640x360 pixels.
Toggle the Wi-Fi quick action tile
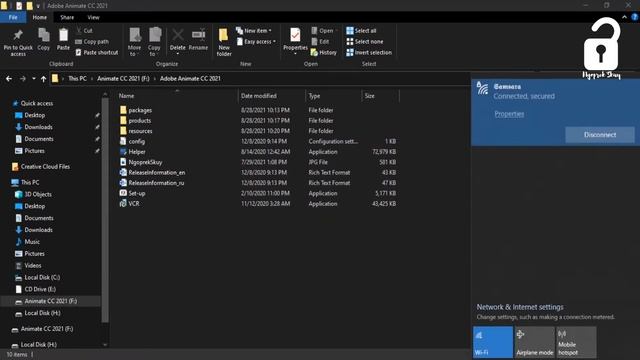click(x=493, y=342)
